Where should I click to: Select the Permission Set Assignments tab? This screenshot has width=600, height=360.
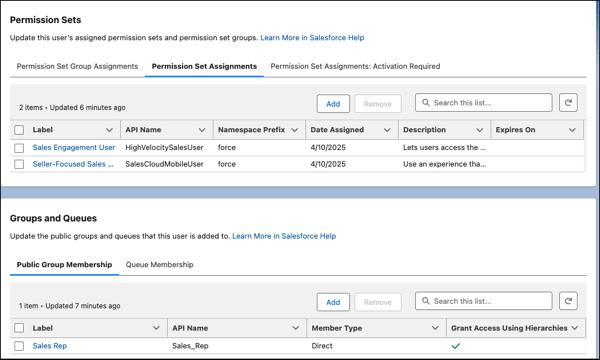pyautogui.click(x=204, y=66)
